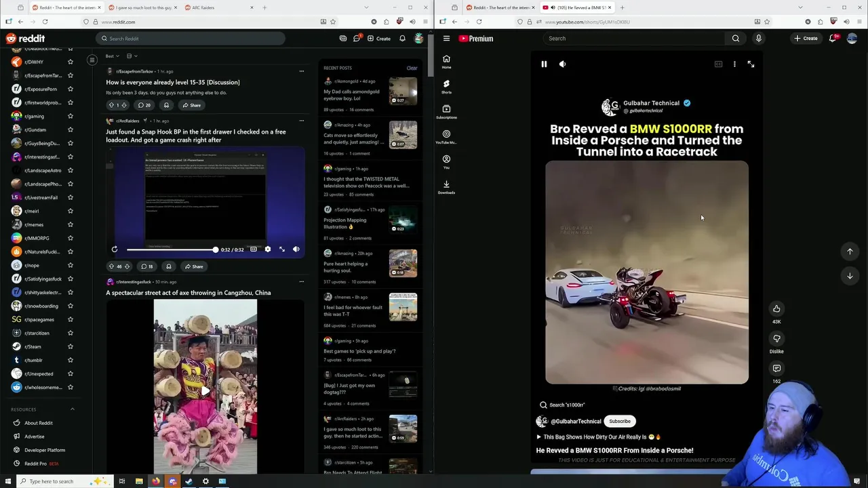
Task: Select the YouTube browser tab in right window
Action: pos(576,7)
